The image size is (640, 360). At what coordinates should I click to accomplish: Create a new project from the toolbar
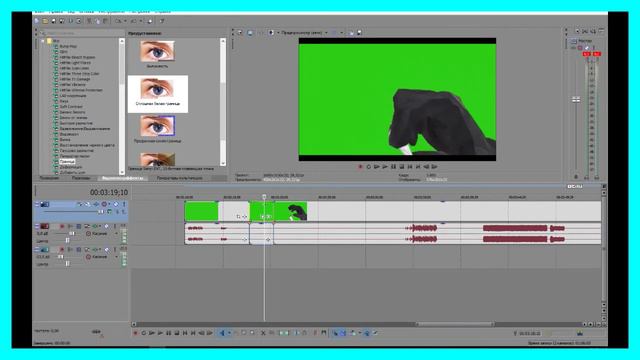(36, 21)
